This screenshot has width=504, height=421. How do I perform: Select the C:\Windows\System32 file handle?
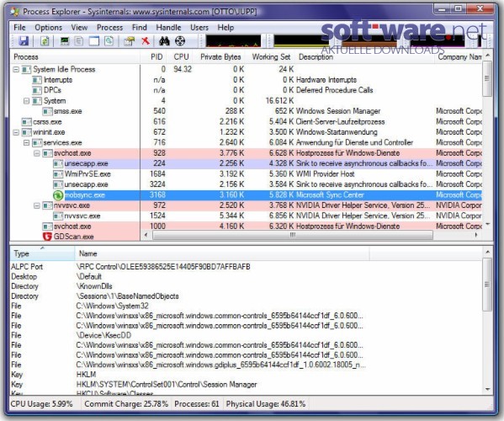[246, 306]
